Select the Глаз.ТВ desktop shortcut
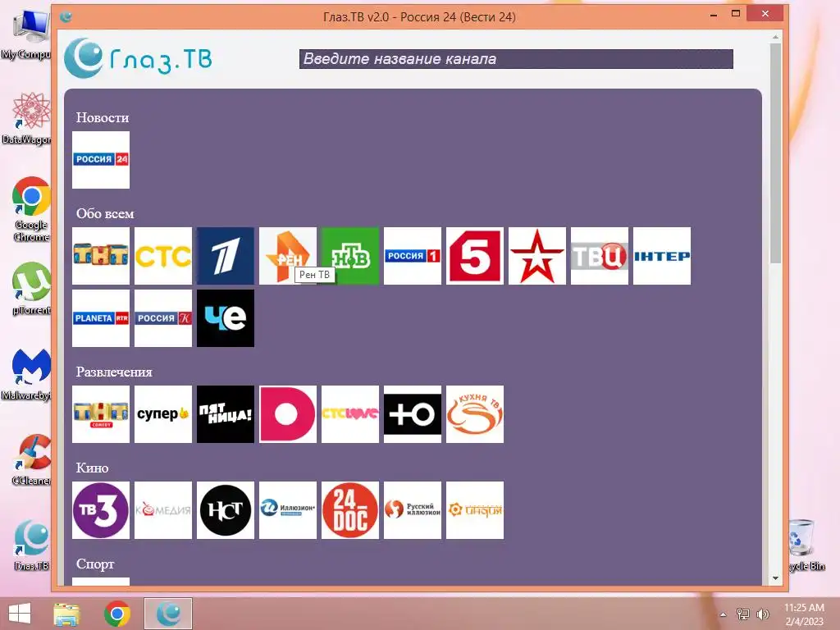The height and width of the screenshot is (630, 840). click(32, 546)
